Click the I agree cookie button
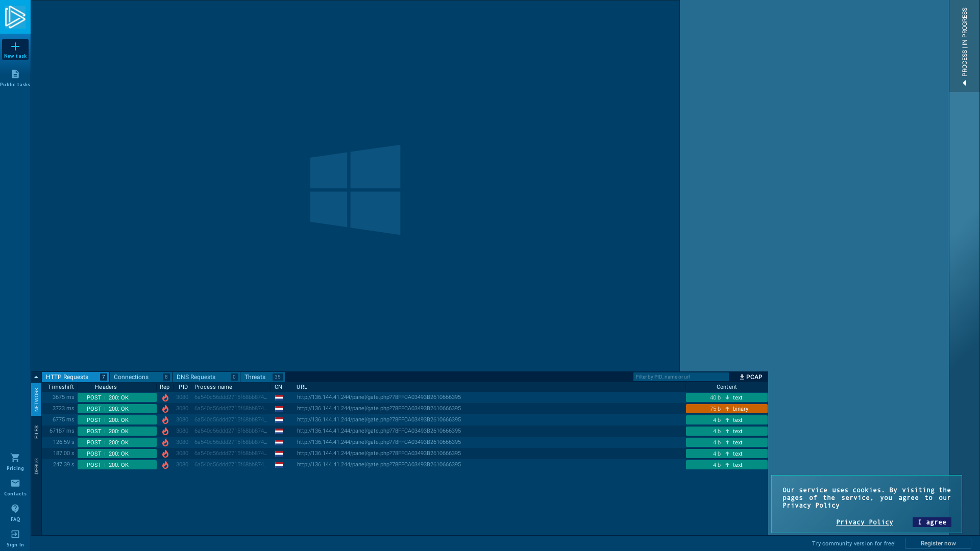The height and width of the screenshot is (551, 980). coord(932,522)
